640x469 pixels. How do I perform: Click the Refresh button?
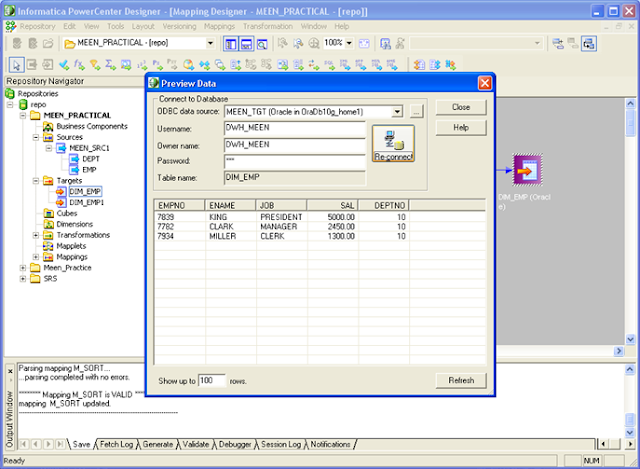pyautogui.click(x=461, y=380)
